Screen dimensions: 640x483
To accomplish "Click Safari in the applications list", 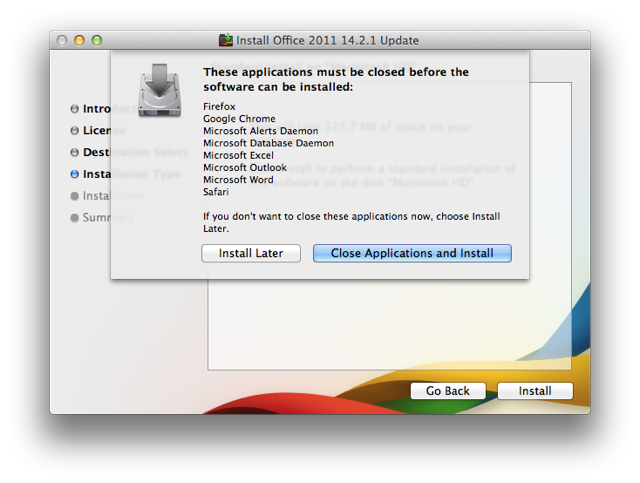I will (x=216, y=192).
